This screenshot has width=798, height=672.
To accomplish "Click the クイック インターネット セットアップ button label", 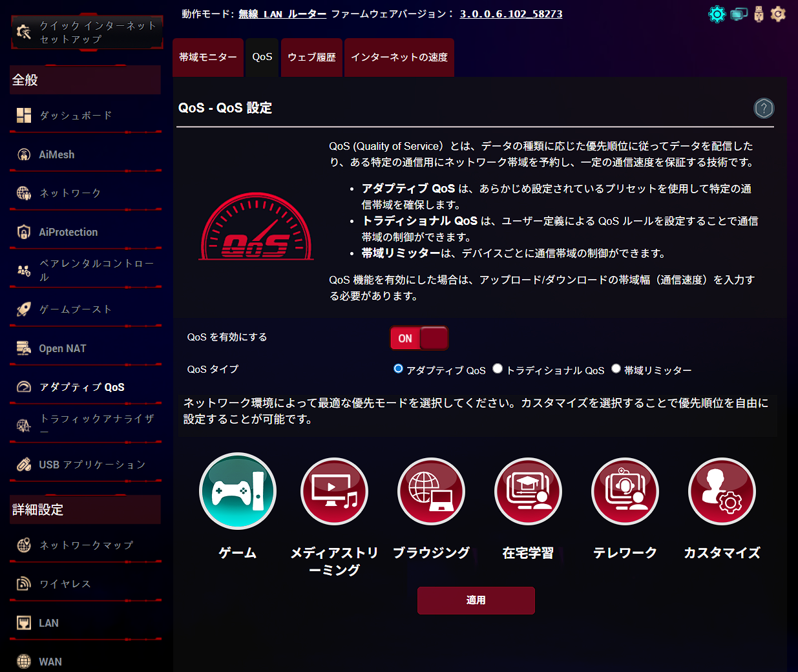I will point(98,32).
